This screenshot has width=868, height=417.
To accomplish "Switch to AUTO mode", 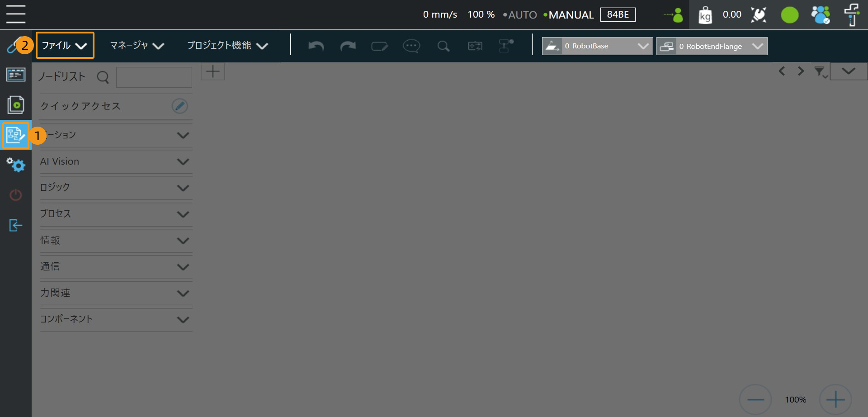I will [x=520, y=15].
